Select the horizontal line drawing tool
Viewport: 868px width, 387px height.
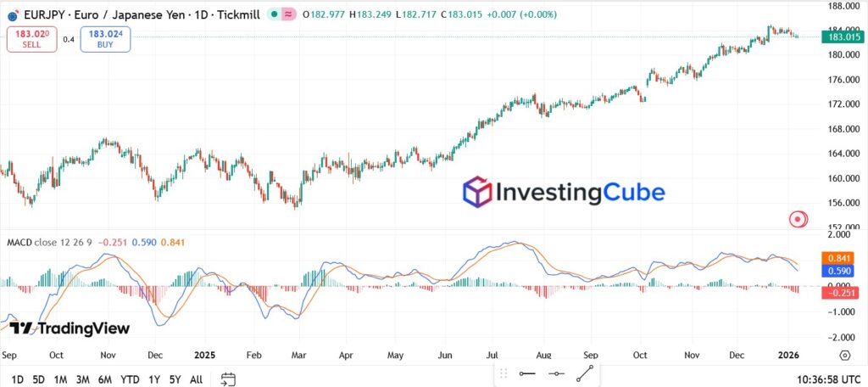pos(527,373)
